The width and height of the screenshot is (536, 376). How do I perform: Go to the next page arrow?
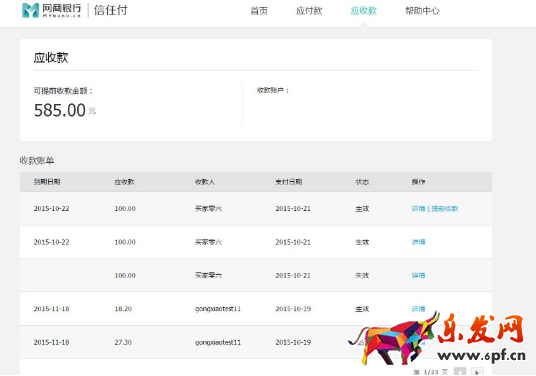pyautogui.click(x=477, y=372)
